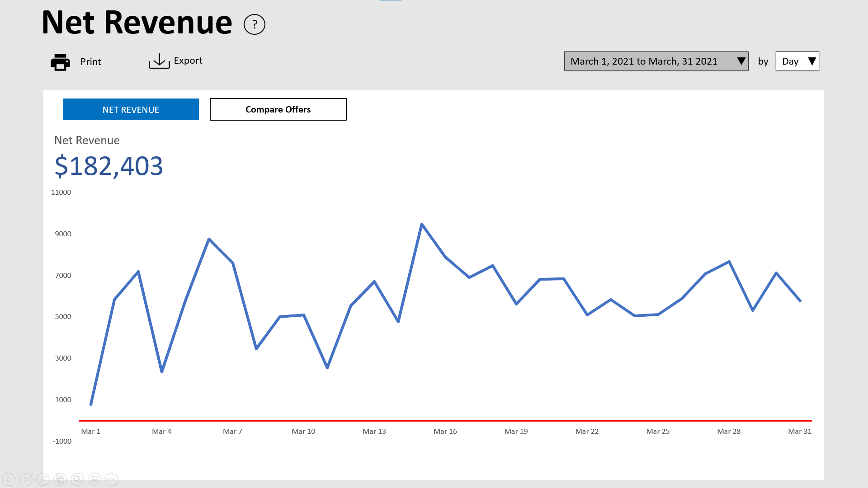
Task: Open the see all slides view
Action: 60,479
